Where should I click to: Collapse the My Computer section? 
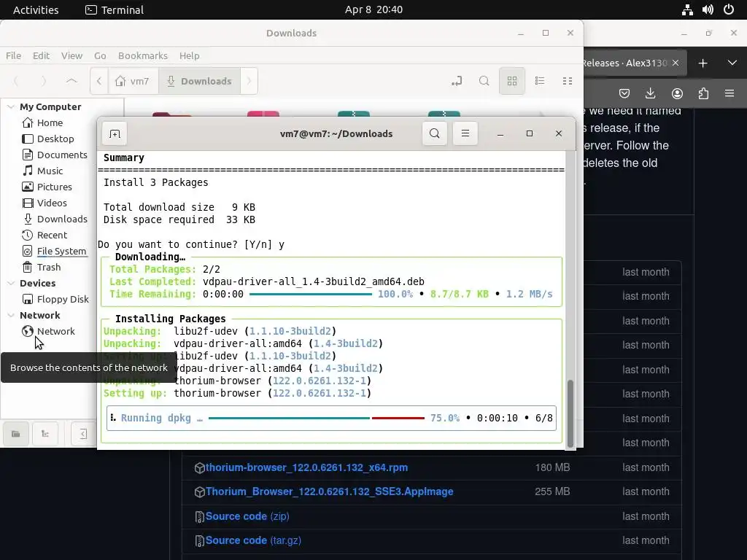click(x=11, y=107)
